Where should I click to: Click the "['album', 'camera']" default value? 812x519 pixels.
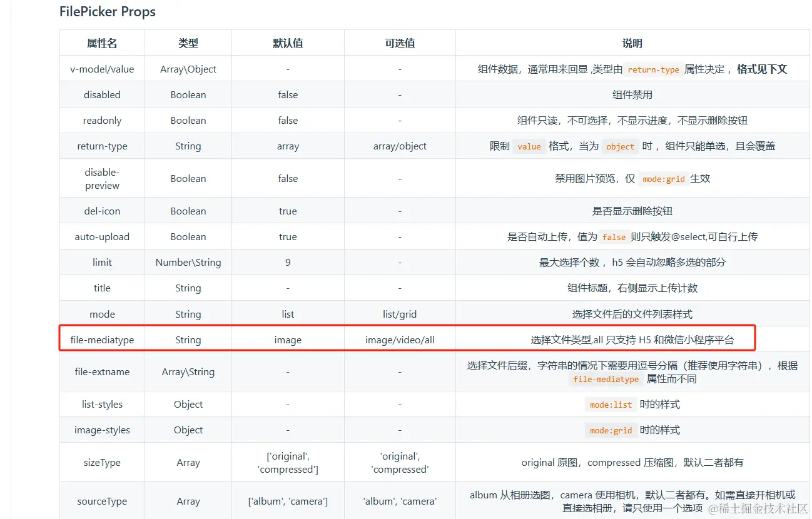click(x=288, y=501)
